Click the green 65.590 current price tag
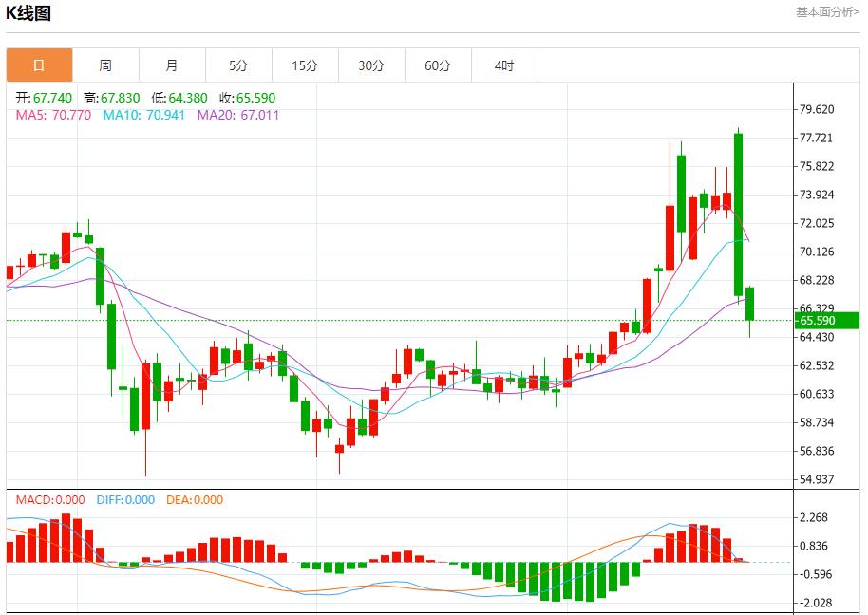Screen dimensions: 868x615 (x=828, y=321)
